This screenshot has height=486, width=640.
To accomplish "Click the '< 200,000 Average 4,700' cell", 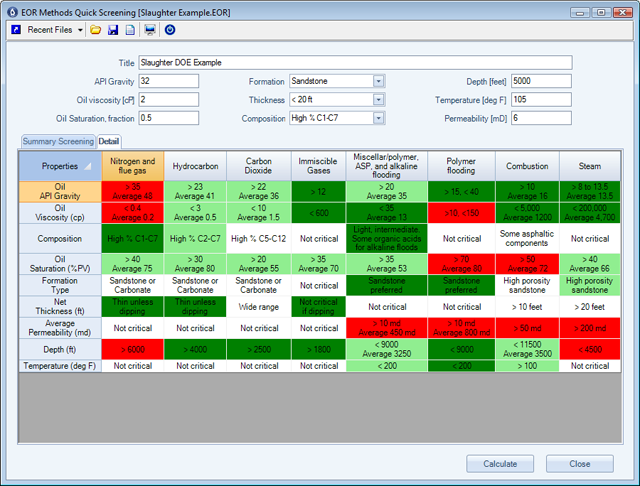I will (590, 213).
